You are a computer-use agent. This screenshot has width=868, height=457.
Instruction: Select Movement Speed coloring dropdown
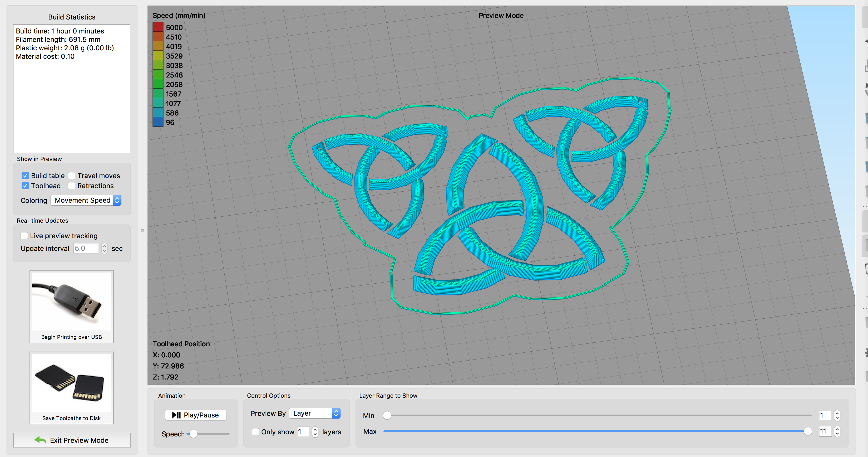tap(86, 200)
